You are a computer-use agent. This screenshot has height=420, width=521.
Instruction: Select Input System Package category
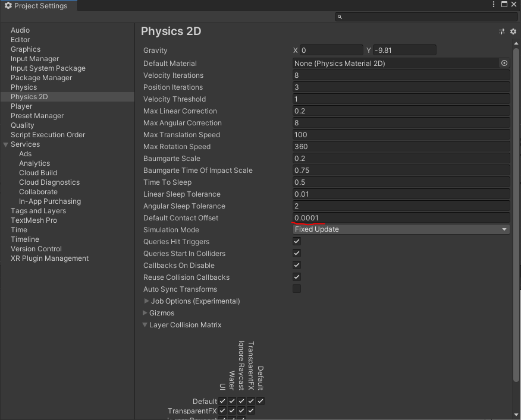coord(48,68)
